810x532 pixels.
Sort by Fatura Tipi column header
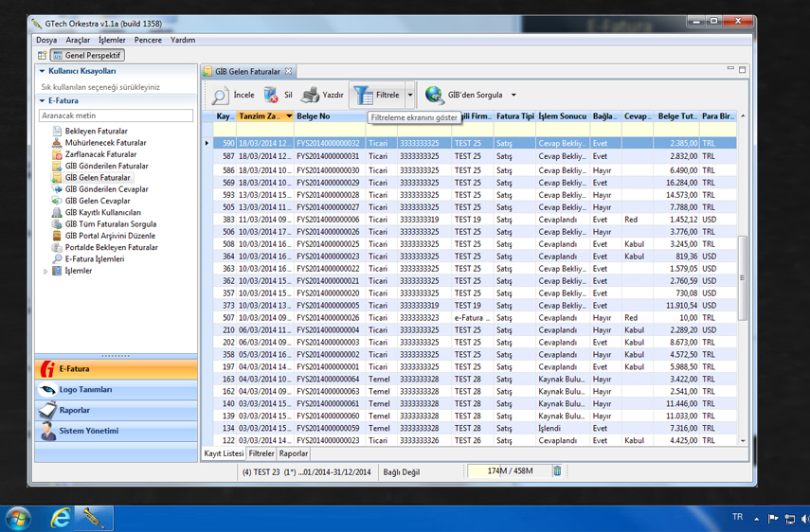click(x=515, y=116)
